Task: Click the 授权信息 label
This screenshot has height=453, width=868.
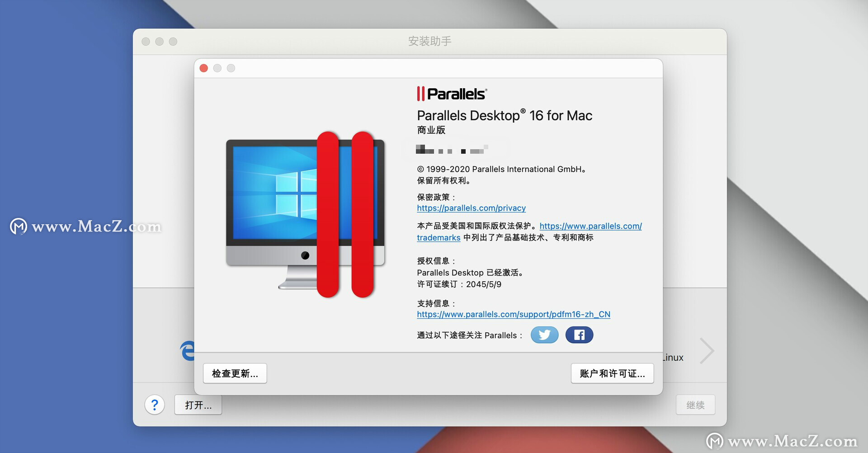Action: tap(436, 261)
